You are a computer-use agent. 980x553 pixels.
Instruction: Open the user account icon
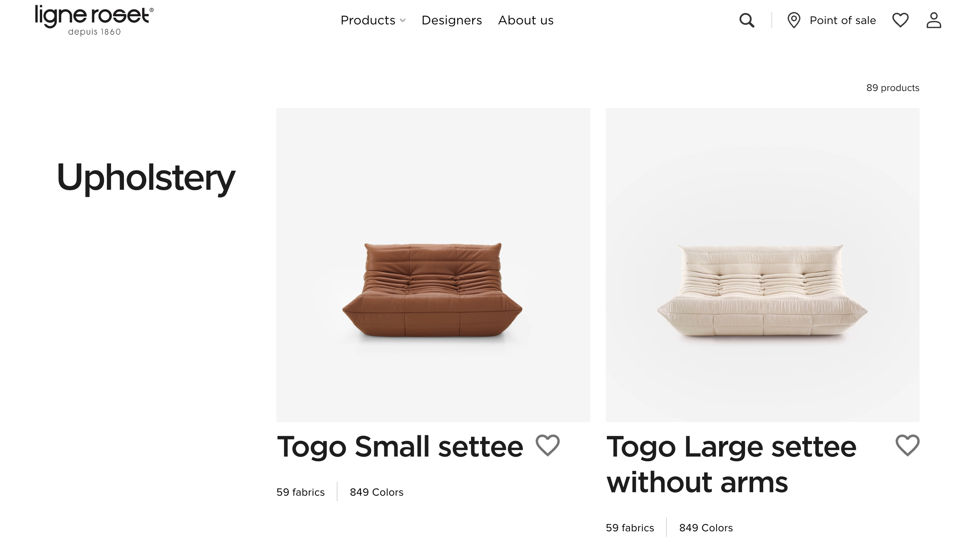click(x=935, y=20)
